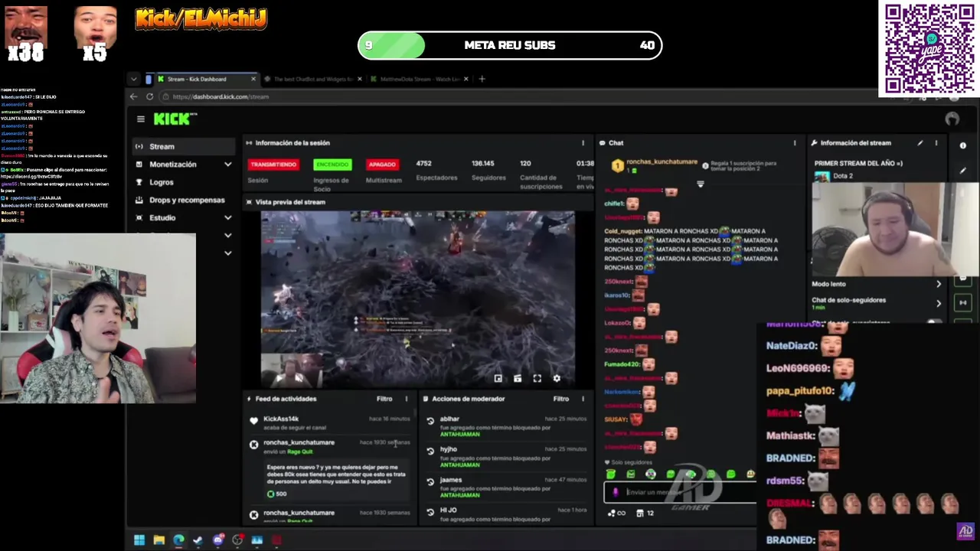Expand the Estudio sidebar section
The image size is (980, 551).
pyautogui.click(x=227, y=218)
